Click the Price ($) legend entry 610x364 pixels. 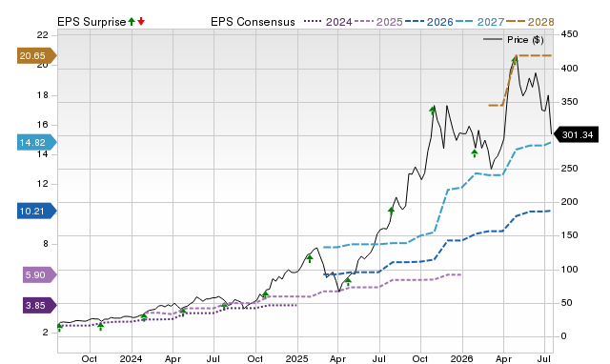[514, 40]
